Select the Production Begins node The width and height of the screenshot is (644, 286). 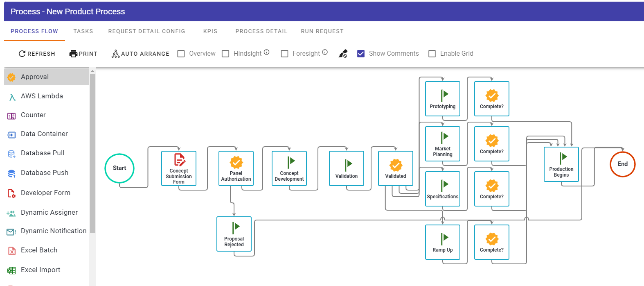(x=561, y=164)
